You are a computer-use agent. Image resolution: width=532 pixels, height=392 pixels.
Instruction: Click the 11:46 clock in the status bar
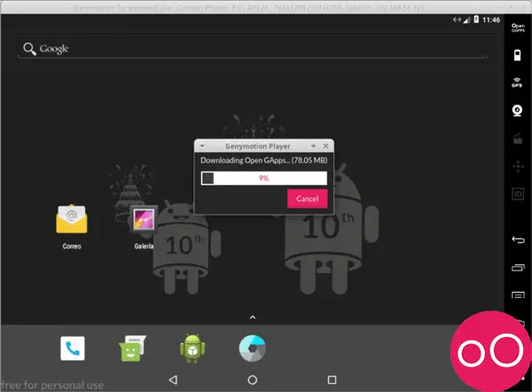(491, 20)
